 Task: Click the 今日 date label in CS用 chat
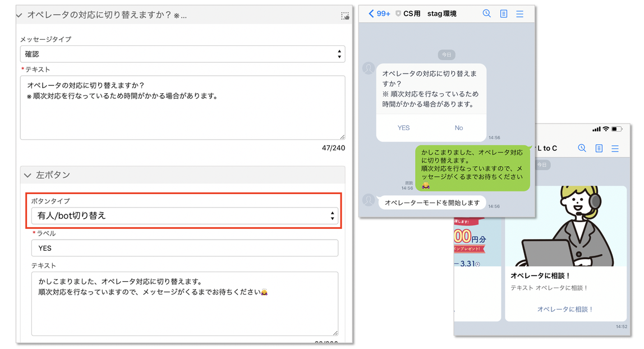tap(447, 54)
